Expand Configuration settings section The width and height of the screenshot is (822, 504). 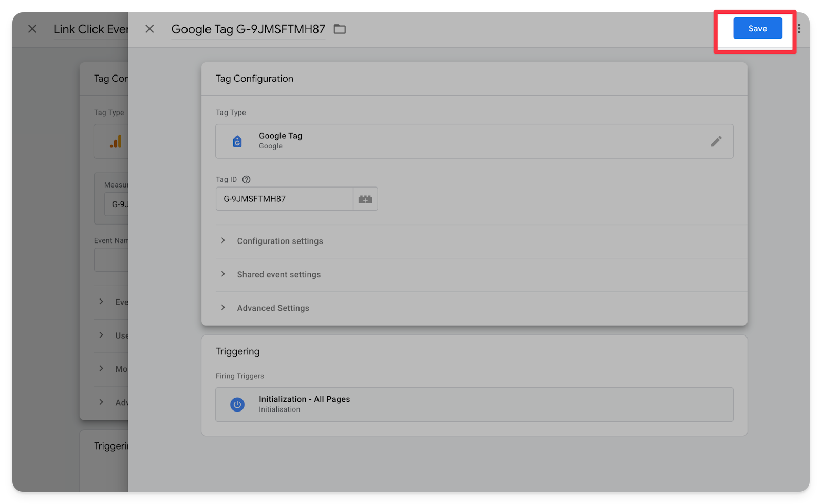pos(279,241)
